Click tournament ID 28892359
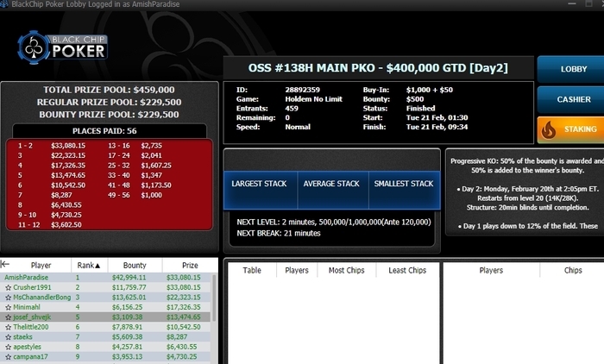This screenshot has width=604, height=364. point(302,90)
